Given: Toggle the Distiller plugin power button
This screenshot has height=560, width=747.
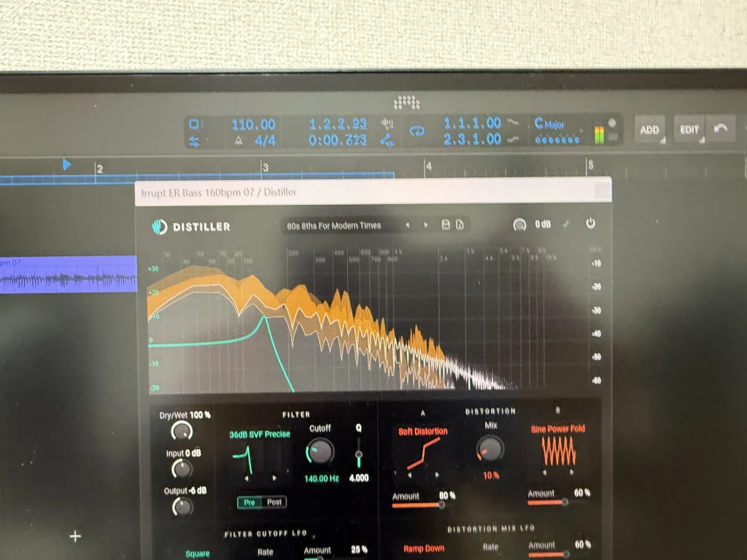Looking at the screenshot, I should (x=590, y=224).
